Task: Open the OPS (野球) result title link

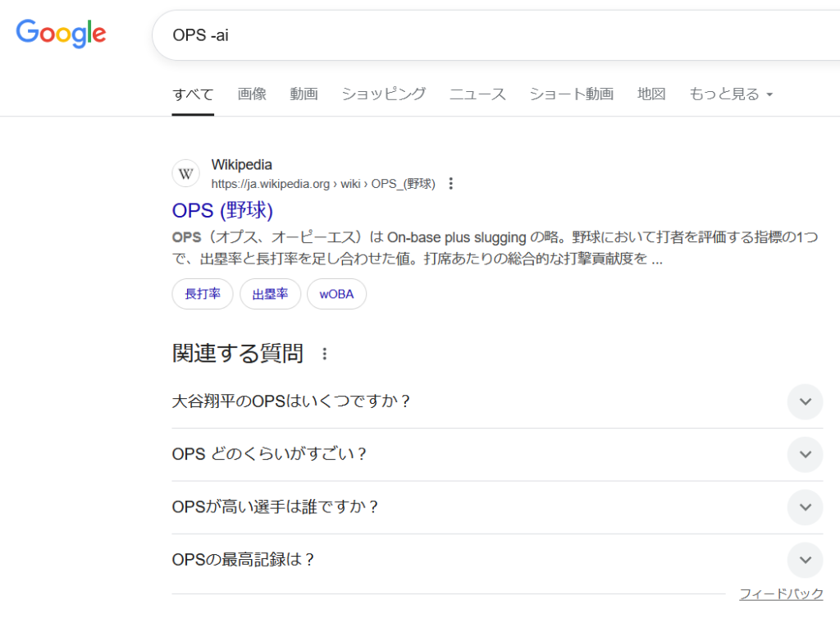Action: (x=222, y=211)
